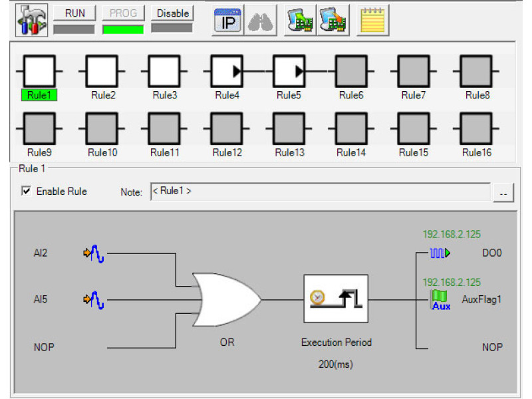
Task: Select the AI5 analog input icon
Action: (x=93, y=300)
